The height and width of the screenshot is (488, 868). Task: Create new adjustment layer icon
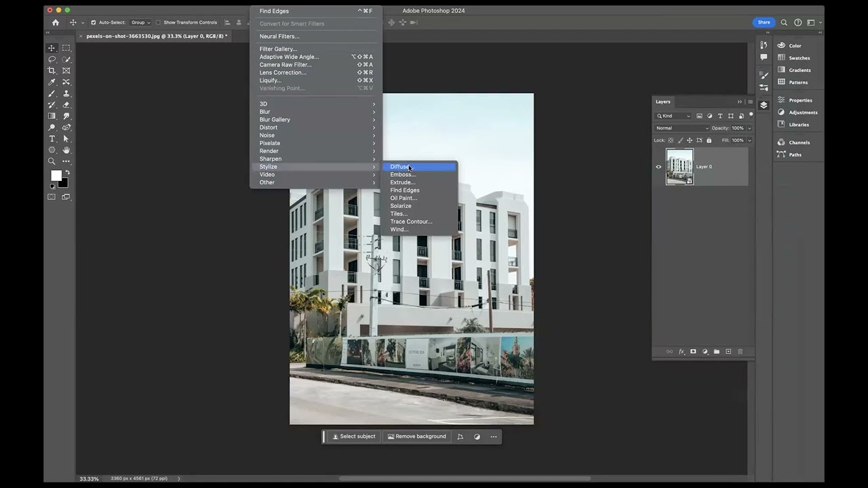pos(705,352)
